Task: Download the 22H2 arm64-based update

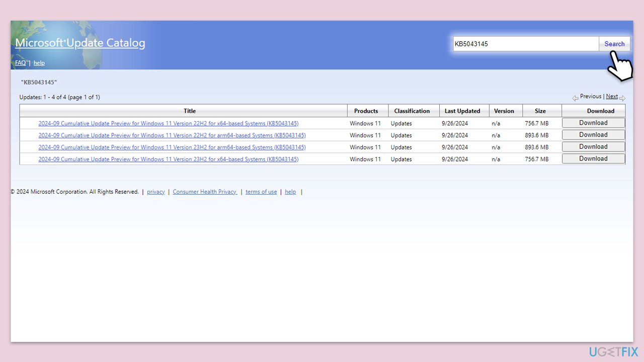Action: [x=593, y=135]
